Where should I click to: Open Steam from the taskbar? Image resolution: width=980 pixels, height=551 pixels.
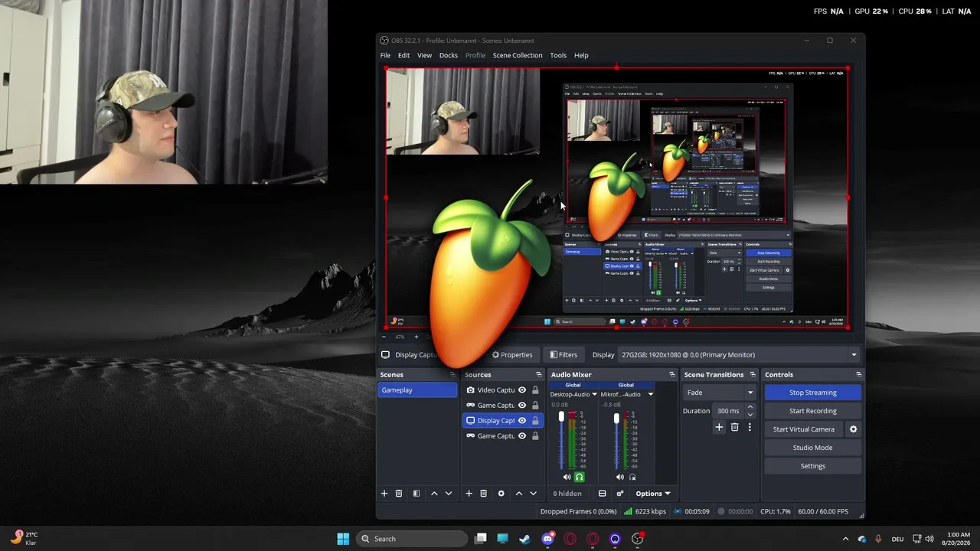click(524, 539)
